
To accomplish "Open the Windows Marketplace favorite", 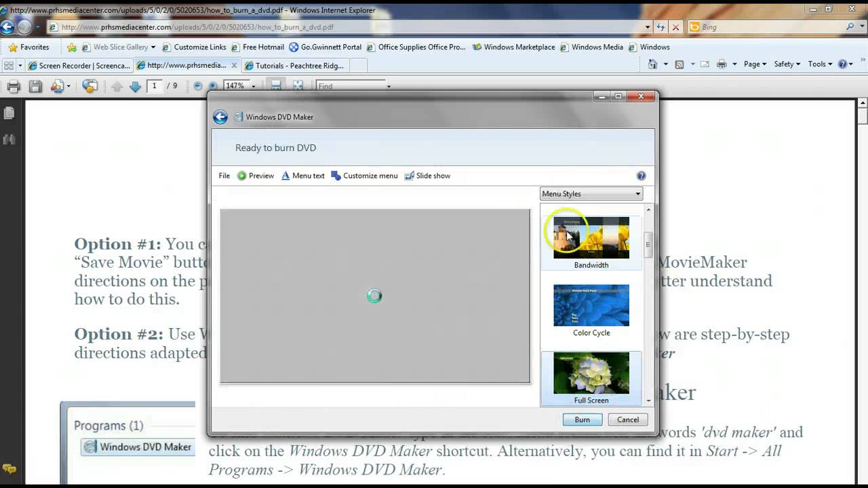I will [513, 47].
